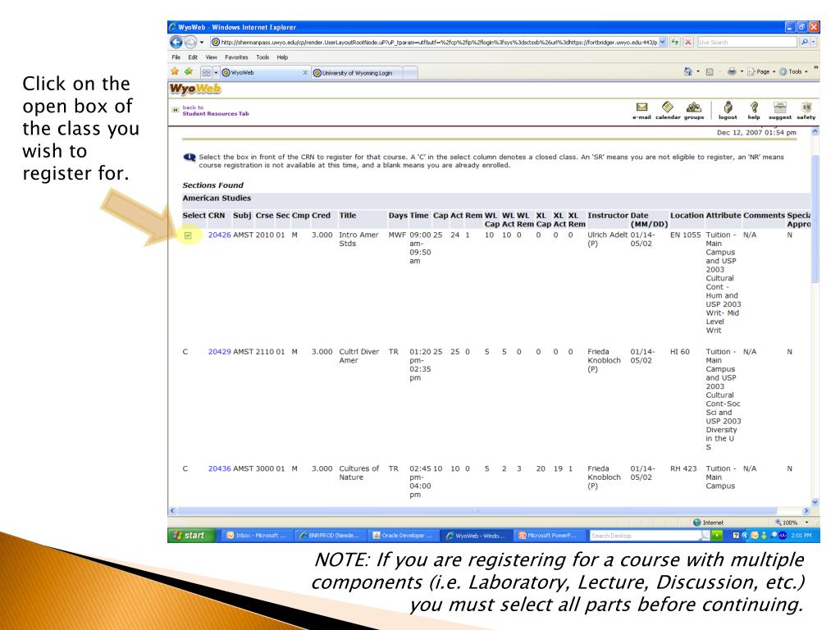
Task: Open the File menu
Action: click(x=176, y=57)
